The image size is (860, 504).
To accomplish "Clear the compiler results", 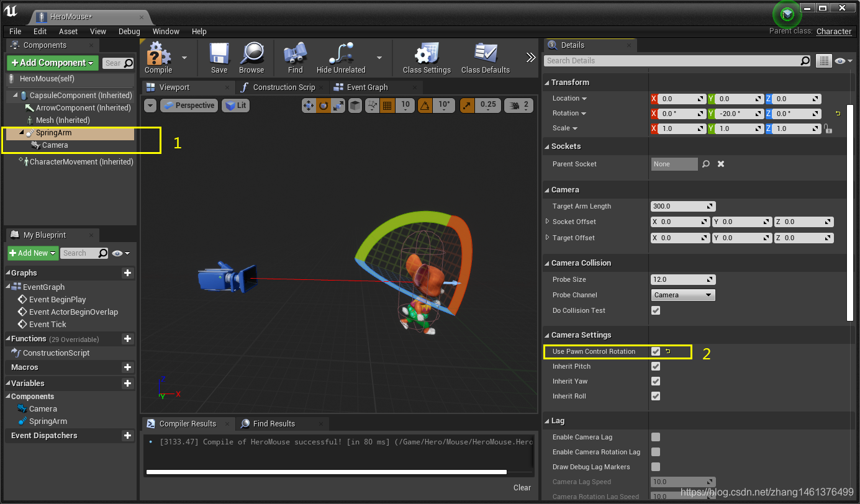I will click(522, 487).
